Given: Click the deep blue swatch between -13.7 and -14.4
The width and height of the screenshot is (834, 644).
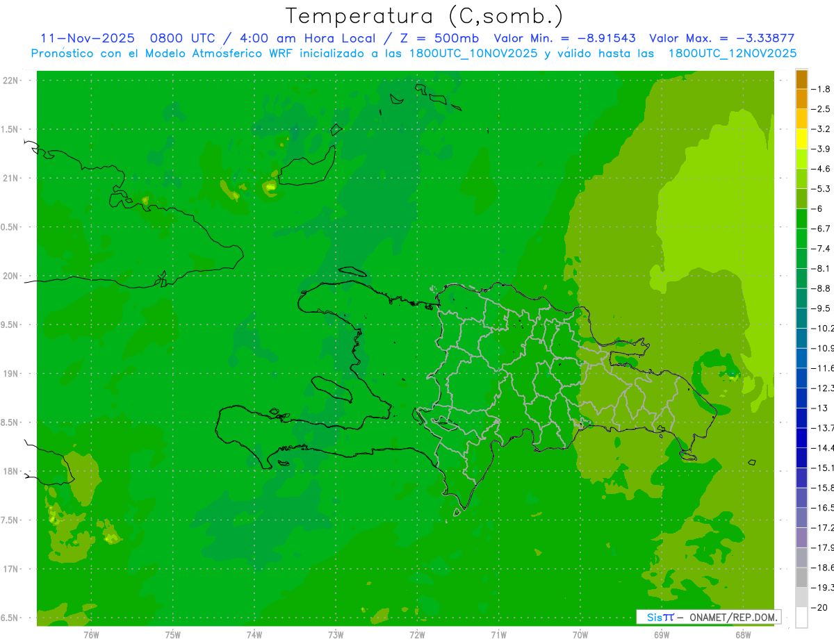Looking at the screenshot, I should click(x=801, y=438).
